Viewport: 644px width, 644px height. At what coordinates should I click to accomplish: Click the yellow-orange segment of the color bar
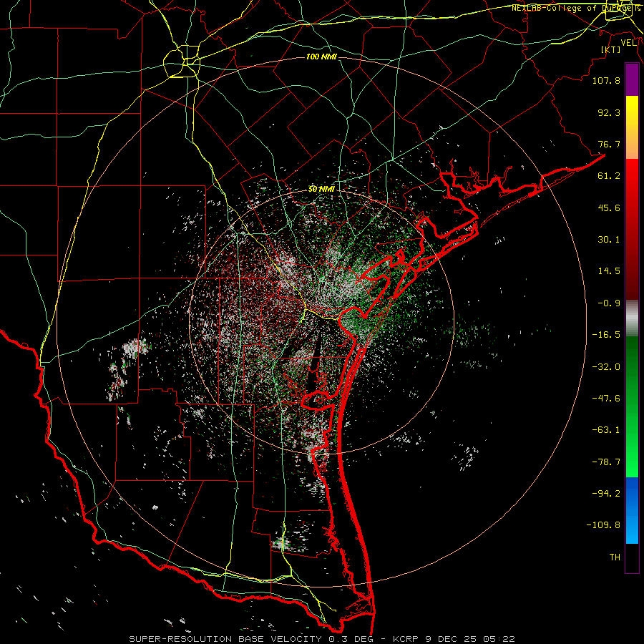coord(632,127)
